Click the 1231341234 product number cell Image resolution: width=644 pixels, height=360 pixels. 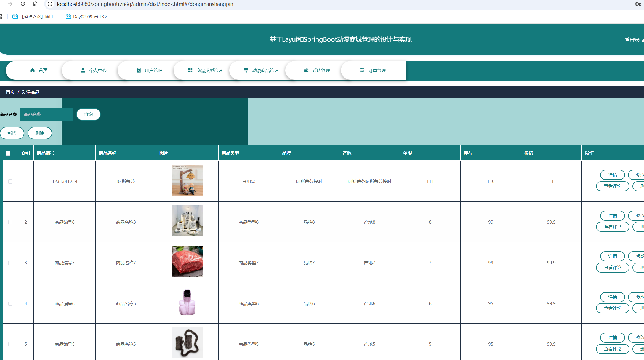click(x=65, y=181)
